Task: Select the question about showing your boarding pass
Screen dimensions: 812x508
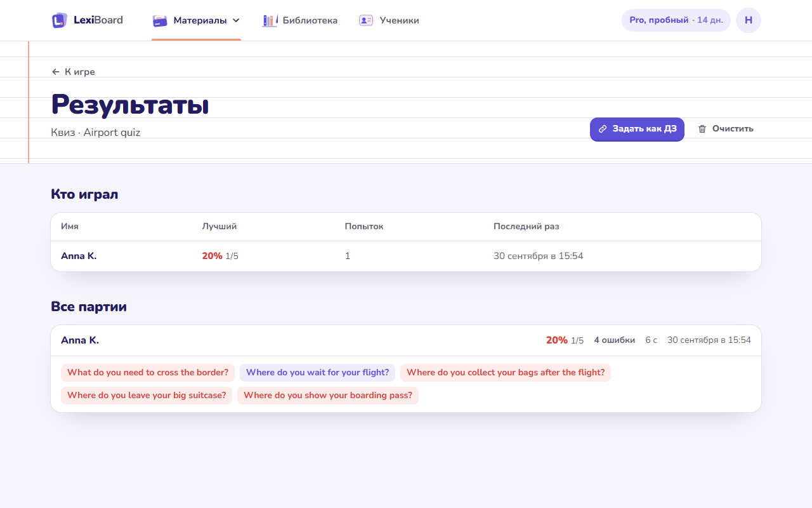Action: pyautogui.click(x=328, y=396)
